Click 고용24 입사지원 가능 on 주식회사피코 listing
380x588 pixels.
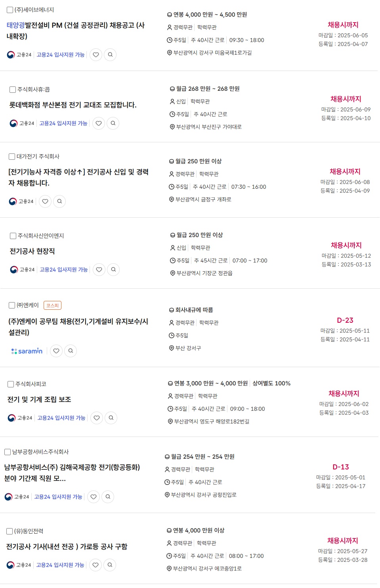click(61, 418)
